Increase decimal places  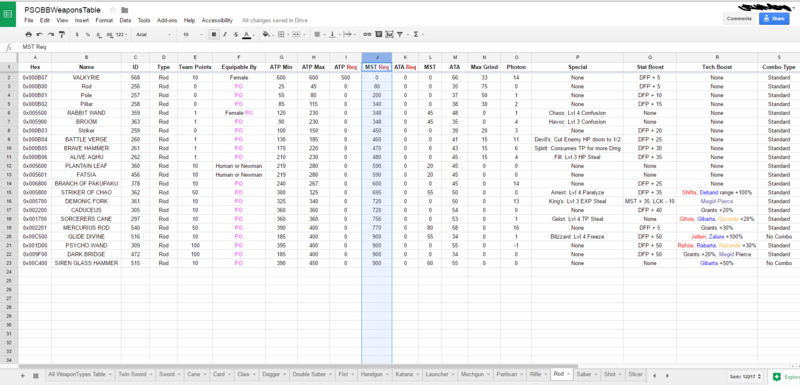click(x=110, y=35)
